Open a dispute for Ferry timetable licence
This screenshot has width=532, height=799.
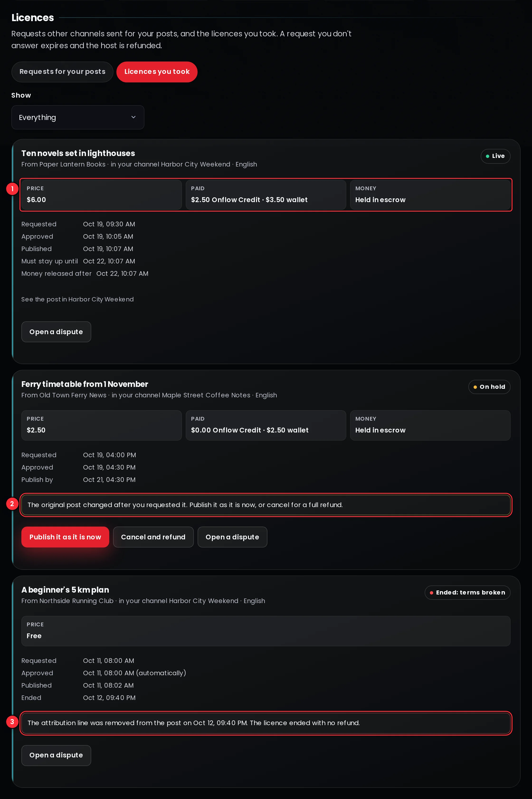point(232,537)
